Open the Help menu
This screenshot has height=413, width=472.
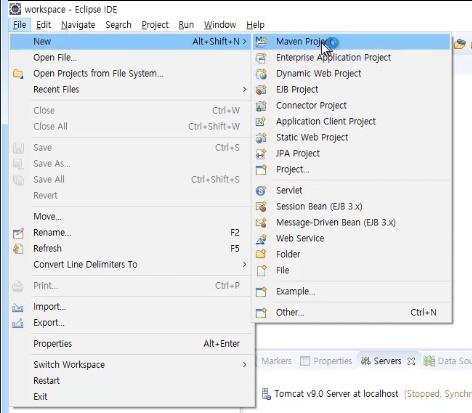(255, 25)
